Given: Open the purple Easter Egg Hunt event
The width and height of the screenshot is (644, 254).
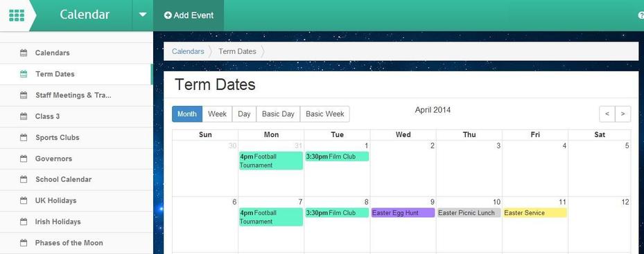Looking at the screenshot, I should [403, 212].
